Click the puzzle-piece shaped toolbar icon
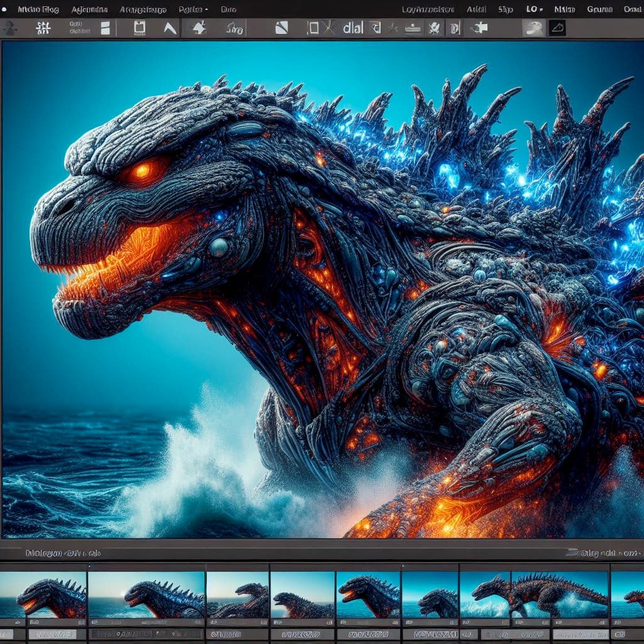Viewport: 644px width, 644px height. (x=479, y=28)
